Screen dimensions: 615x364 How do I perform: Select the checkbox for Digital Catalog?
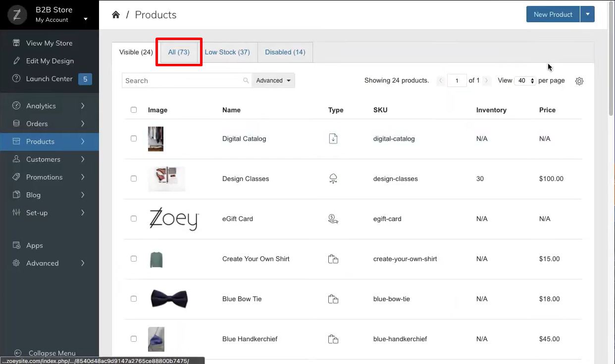click(134, 138)
